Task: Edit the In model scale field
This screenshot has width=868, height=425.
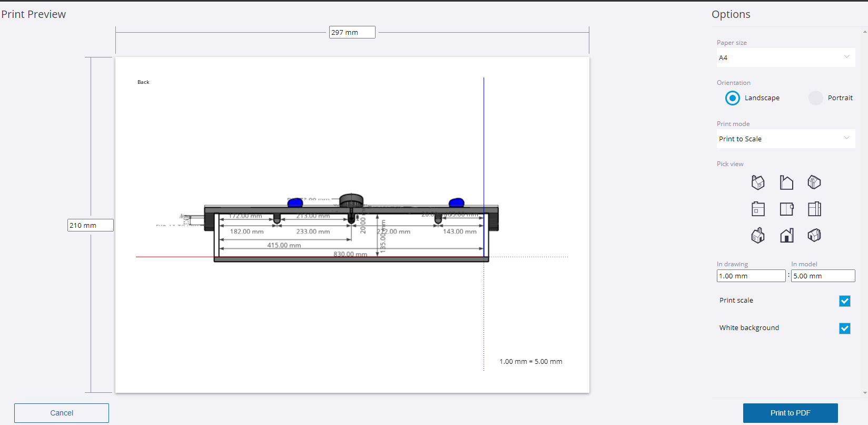Action: [823, 276]
